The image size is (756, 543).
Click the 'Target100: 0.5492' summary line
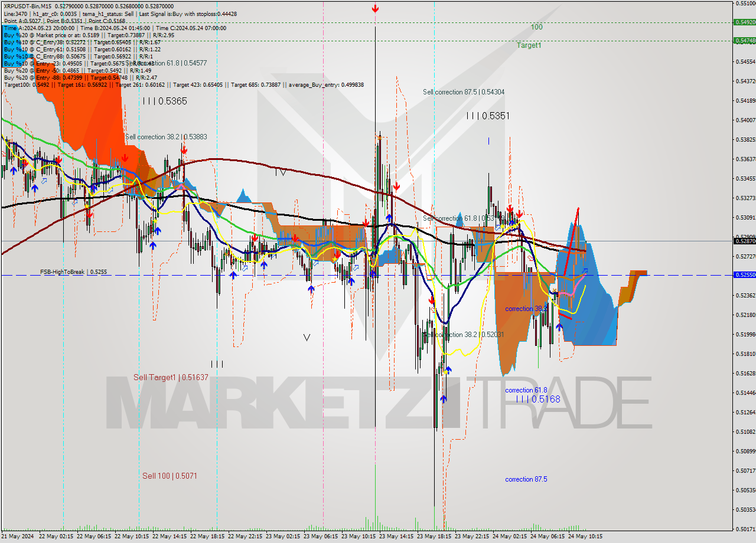tap(184, 84)
